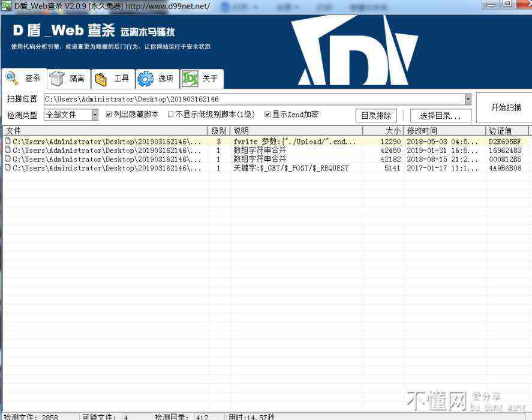
Task: Expand the 扫描位置 path dropdown
Action: 468,99
